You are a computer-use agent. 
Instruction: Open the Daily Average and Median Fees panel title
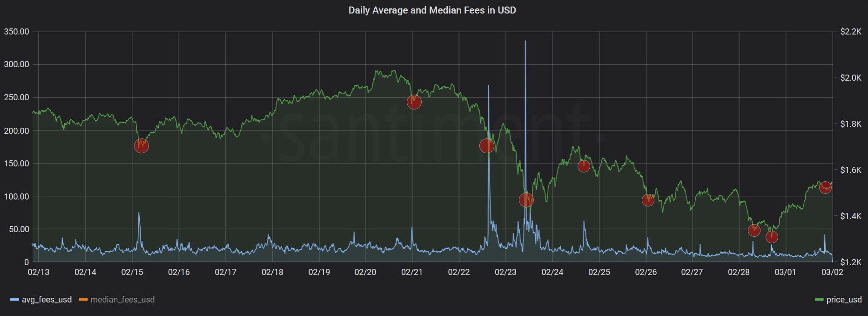432,10
